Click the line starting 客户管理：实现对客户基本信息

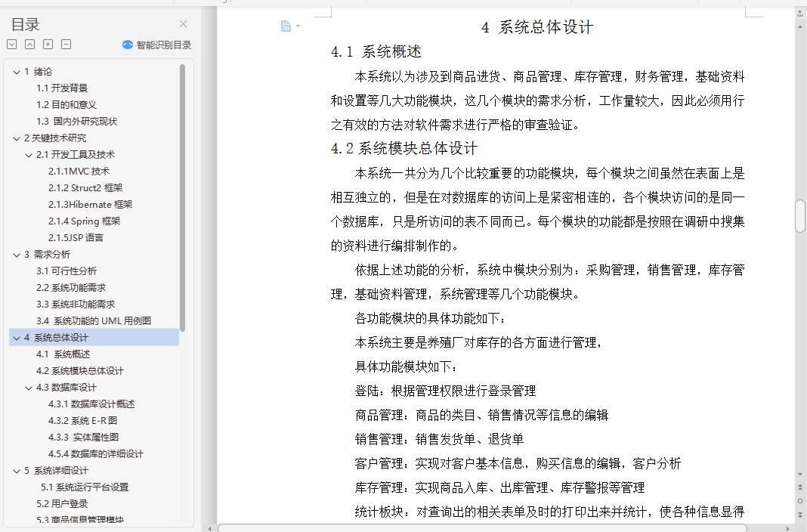[518, 463]
